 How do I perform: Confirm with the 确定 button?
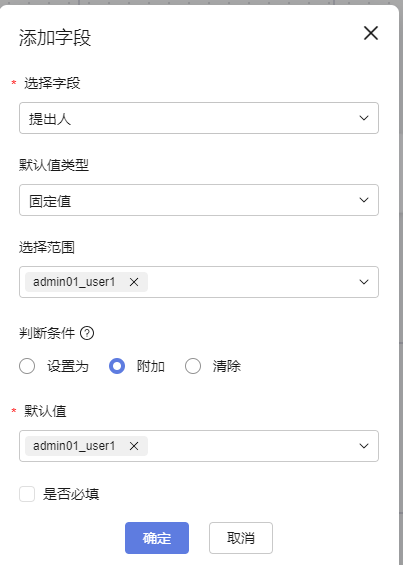(x=157, y=538)
